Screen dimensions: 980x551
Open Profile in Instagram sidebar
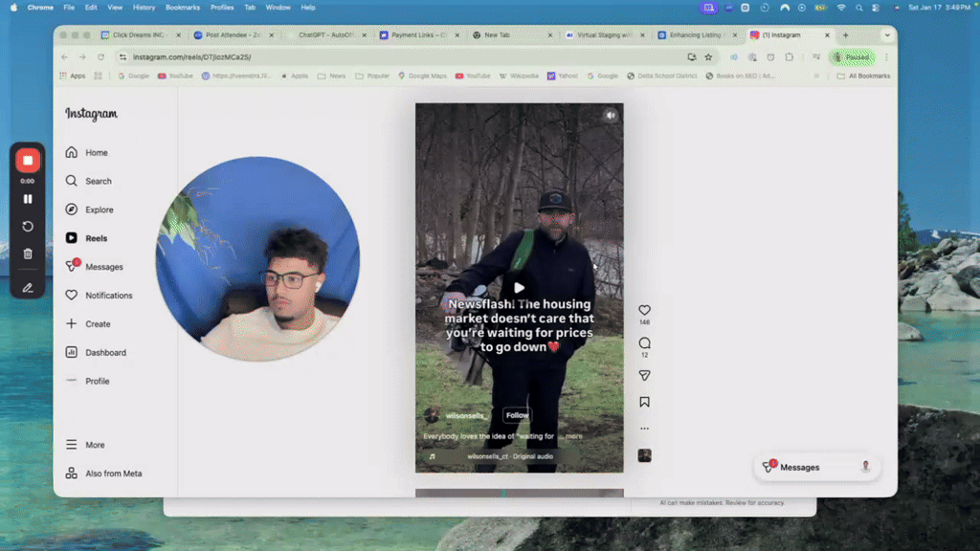click(87, 381)
